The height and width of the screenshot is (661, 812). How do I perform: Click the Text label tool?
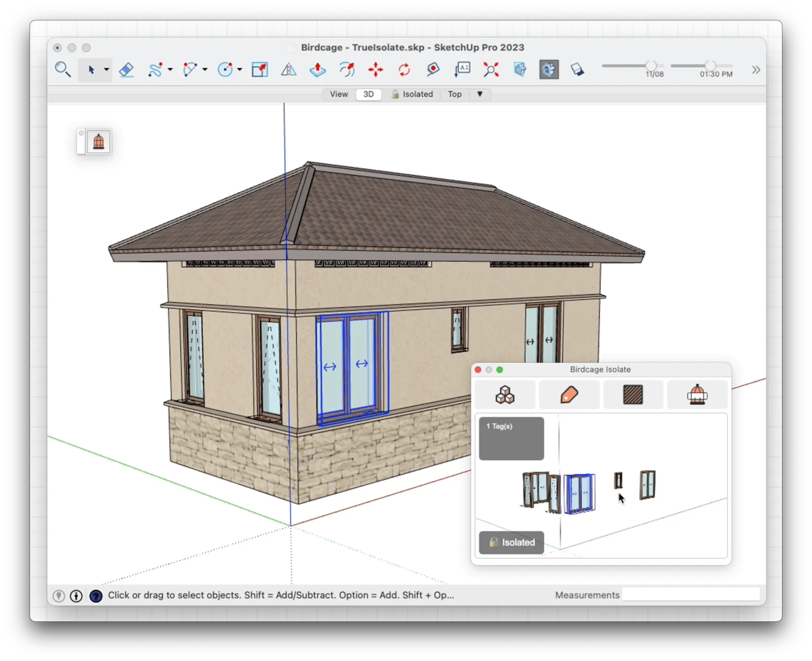(462, 70)
